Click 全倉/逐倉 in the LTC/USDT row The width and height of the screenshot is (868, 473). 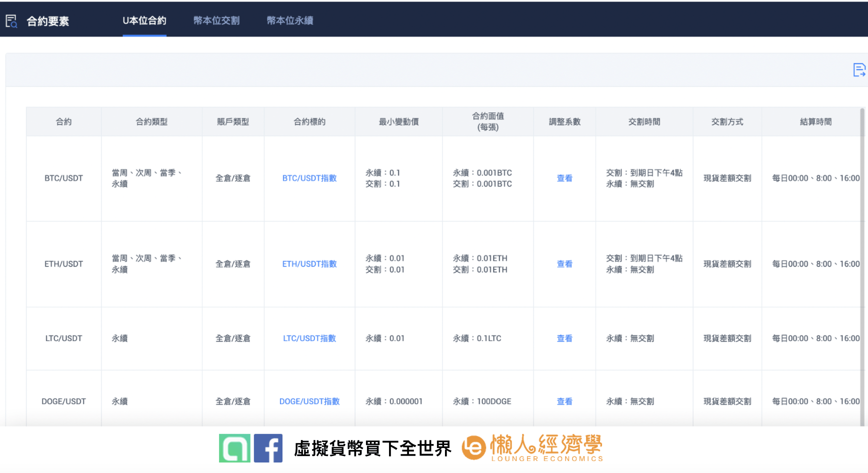click(x=233, y=338)
